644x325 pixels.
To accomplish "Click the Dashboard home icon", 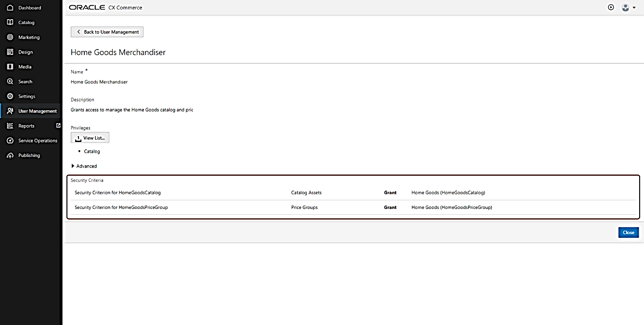I will (x=10, y=8).
